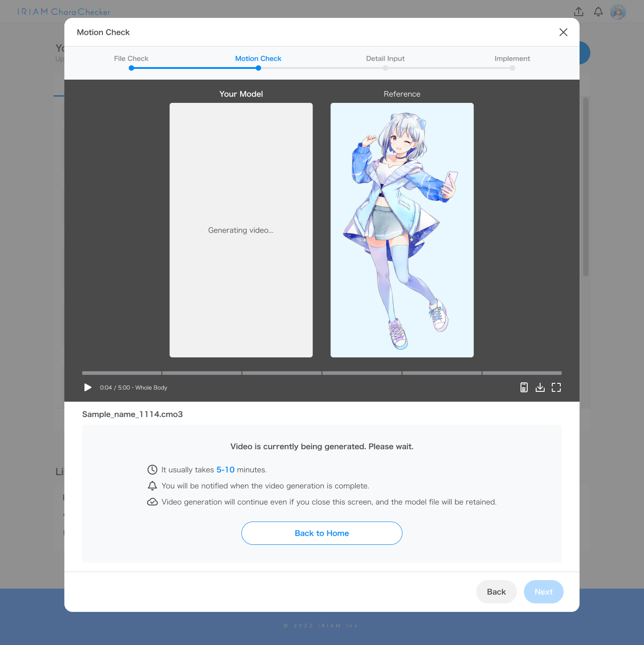Close the Motion Check dialog
The width and height of the screenshot is (644, 645).
pyautogui.click(x=563, y=32)
